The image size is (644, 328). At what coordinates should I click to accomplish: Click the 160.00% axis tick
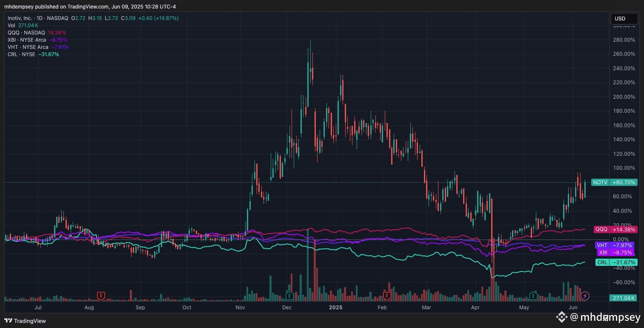(624, 125)
